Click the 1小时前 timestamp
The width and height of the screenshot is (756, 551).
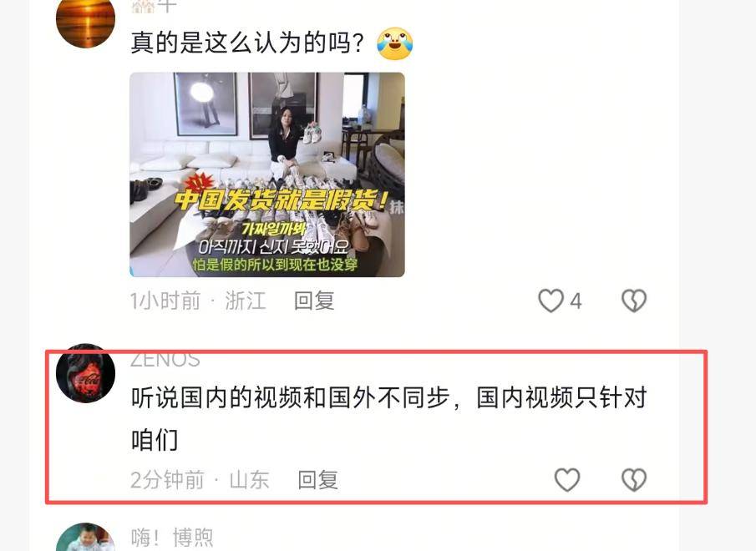165,301
